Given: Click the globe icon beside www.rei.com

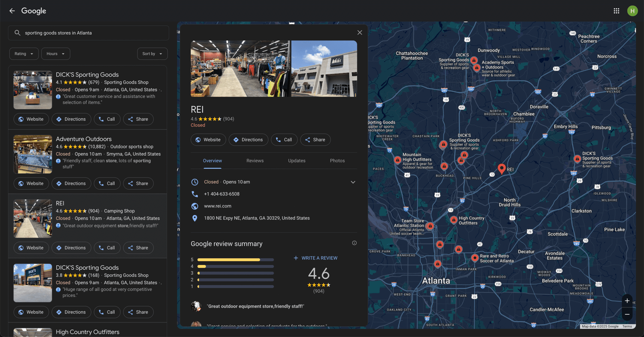Looking at the screenshot, I should point(195,206).
